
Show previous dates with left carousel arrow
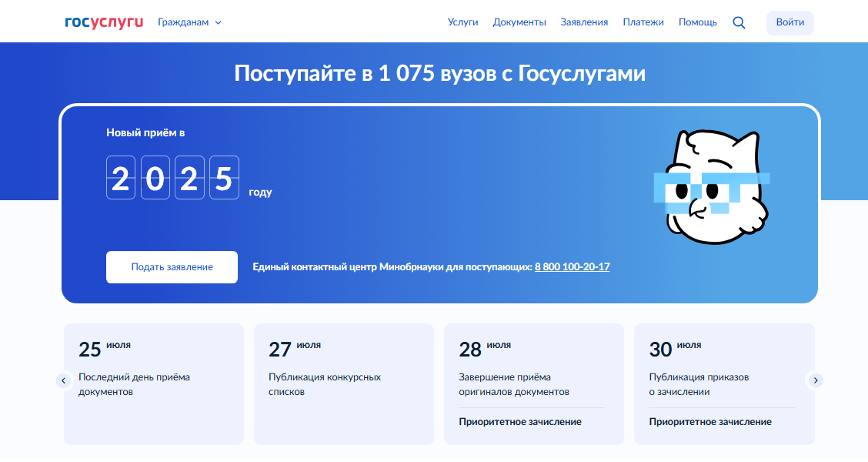tap(64, 380)
